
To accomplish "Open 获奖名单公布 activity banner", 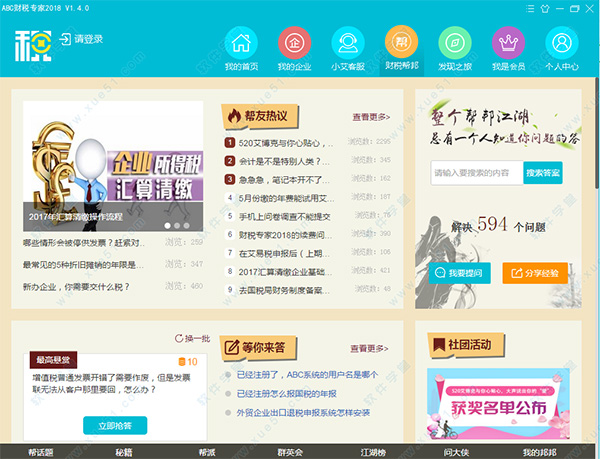I will (x=498, y=404).
